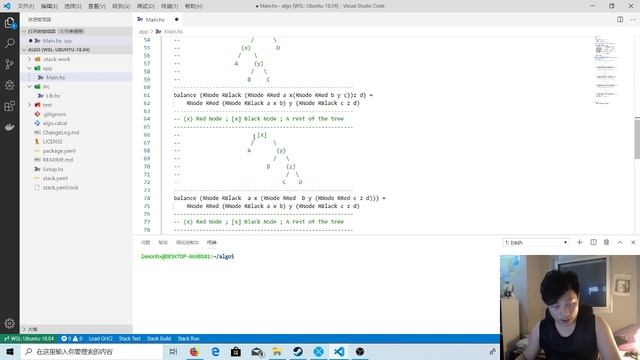The width and height of the screenshot is (640, 360).
Task: Open the 编辑(E) Edit menu
Action: [49, 6]
